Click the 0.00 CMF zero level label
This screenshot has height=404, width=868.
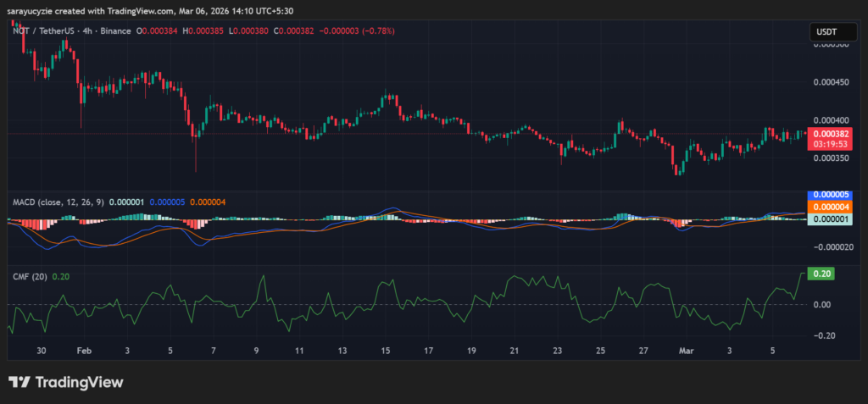[x=821, y=304]
